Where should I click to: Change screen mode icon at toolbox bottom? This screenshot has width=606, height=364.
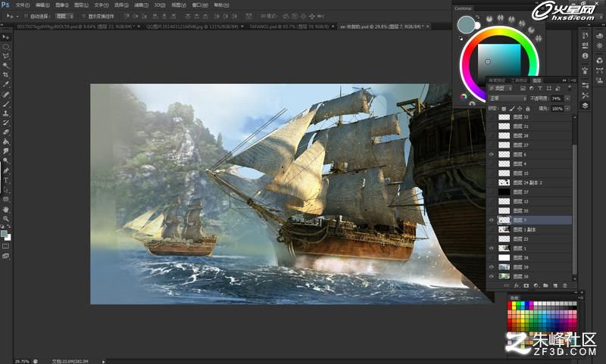(5, 256)
